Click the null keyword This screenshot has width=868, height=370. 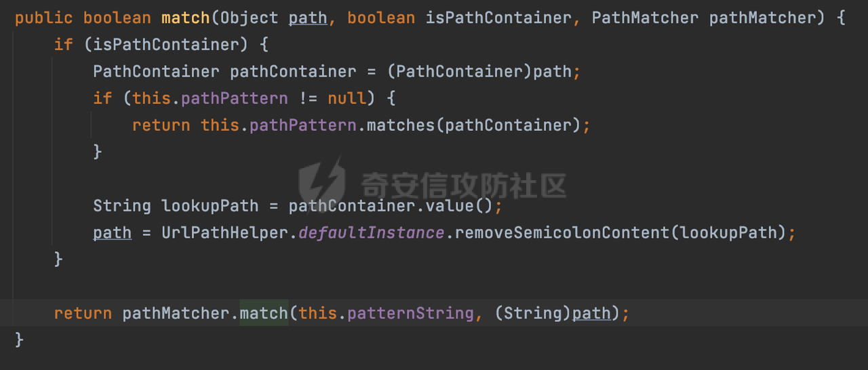(x=347, y=98)
